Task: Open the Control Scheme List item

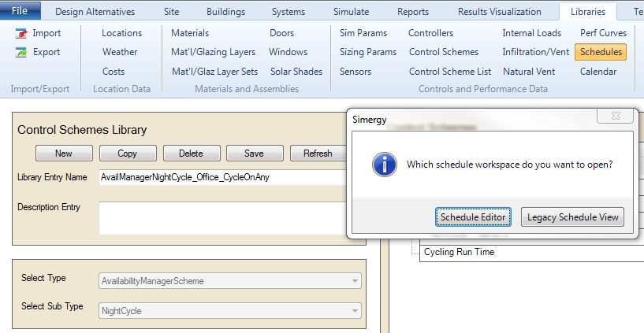Action: (450, 72)
